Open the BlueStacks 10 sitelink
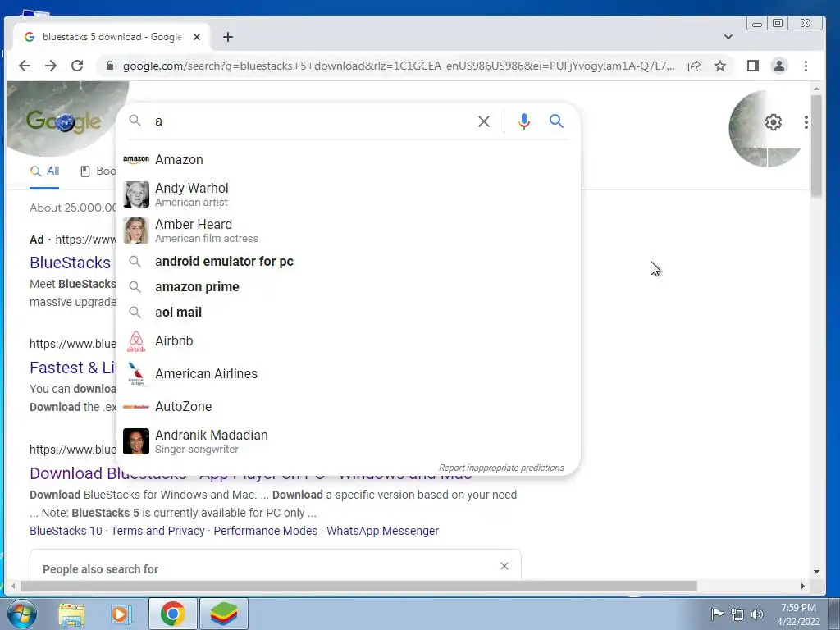 coord(66,531)
